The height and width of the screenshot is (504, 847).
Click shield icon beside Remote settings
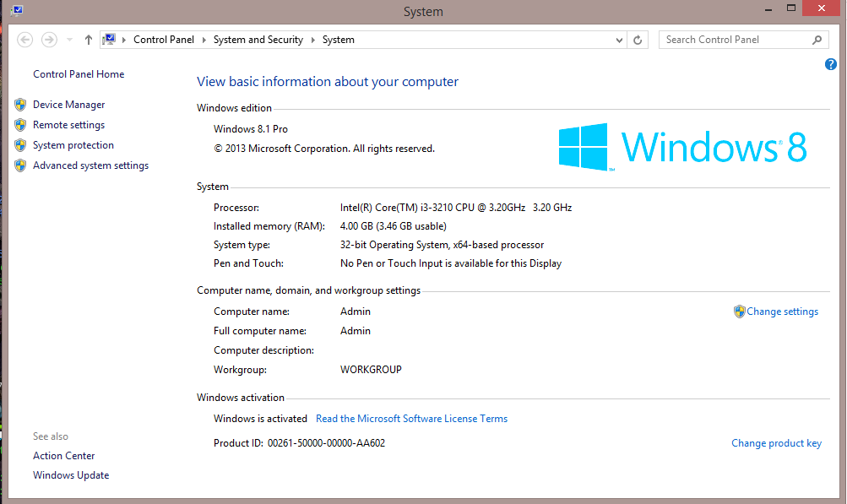click(x=20, y=125)
